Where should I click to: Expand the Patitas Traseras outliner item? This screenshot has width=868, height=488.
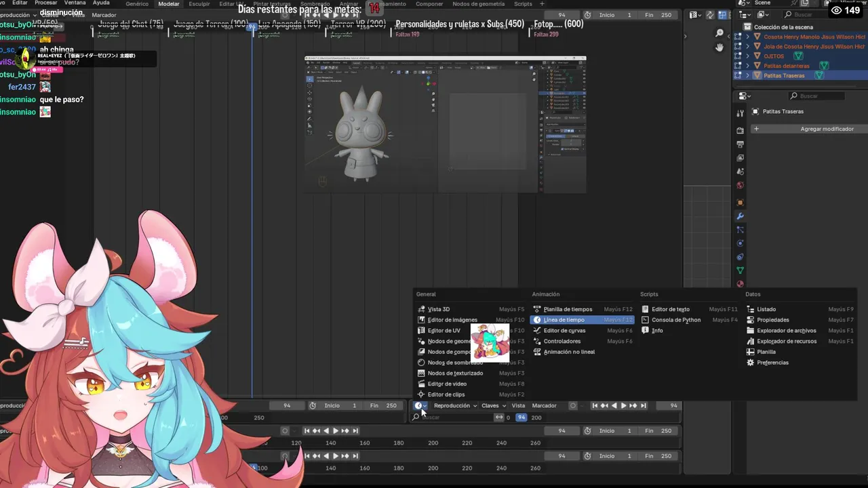pos(748,75)
